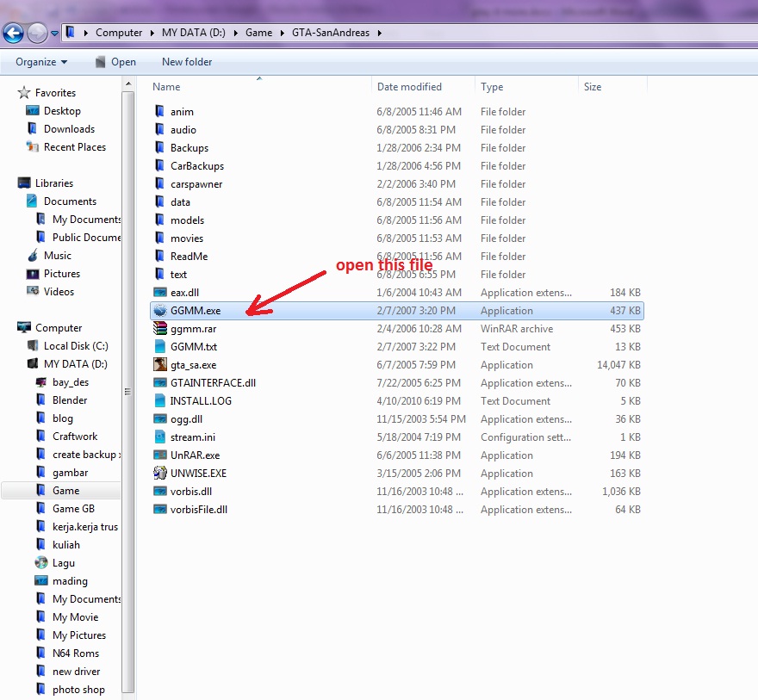Select the eax.dll file icon
758x700 pixels.
point(160,292)
